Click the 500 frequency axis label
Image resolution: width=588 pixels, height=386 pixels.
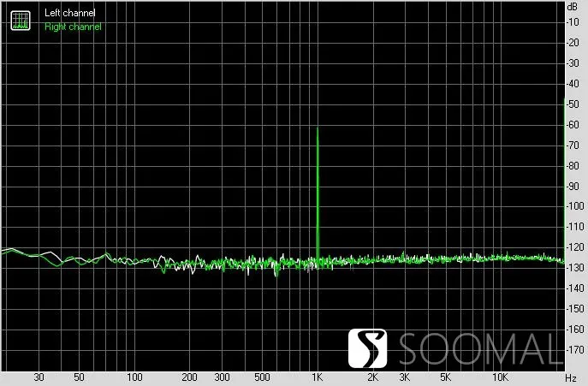(262, 377)
